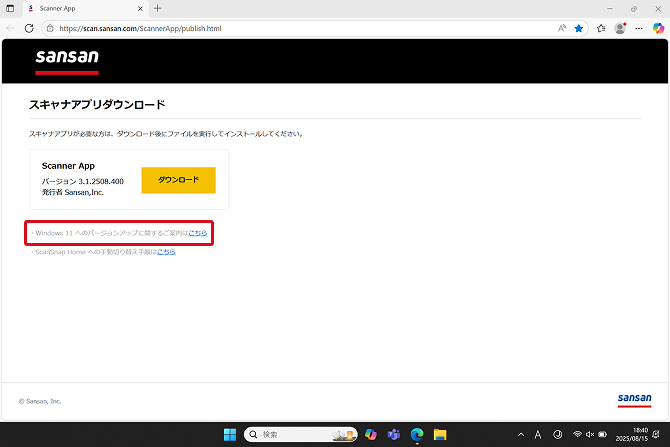Viewport: 670px width, 447px height.
Task: Open the clock showing 2025/08/15
Action: (632, 435)
